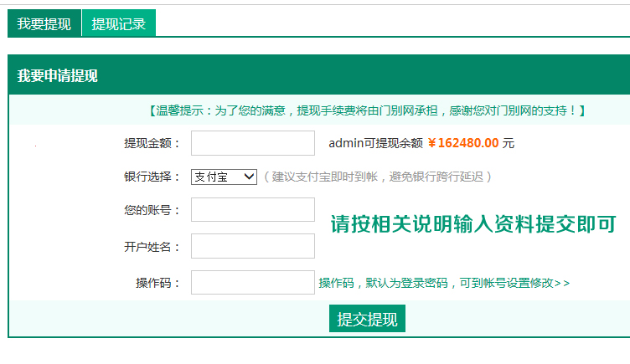
Task: Click the 我要申请提现 section header
Action: 58,76
